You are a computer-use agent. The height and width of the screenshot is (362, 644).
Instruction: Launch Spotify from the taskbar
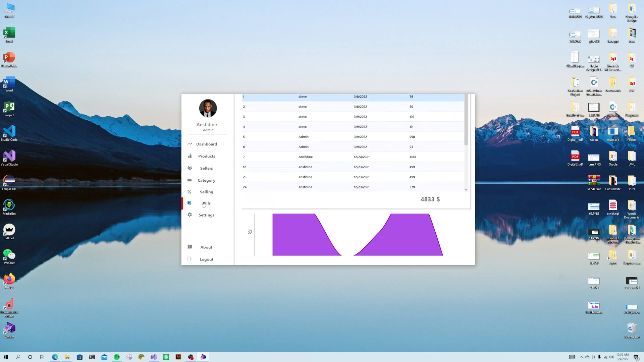point(116,357)
